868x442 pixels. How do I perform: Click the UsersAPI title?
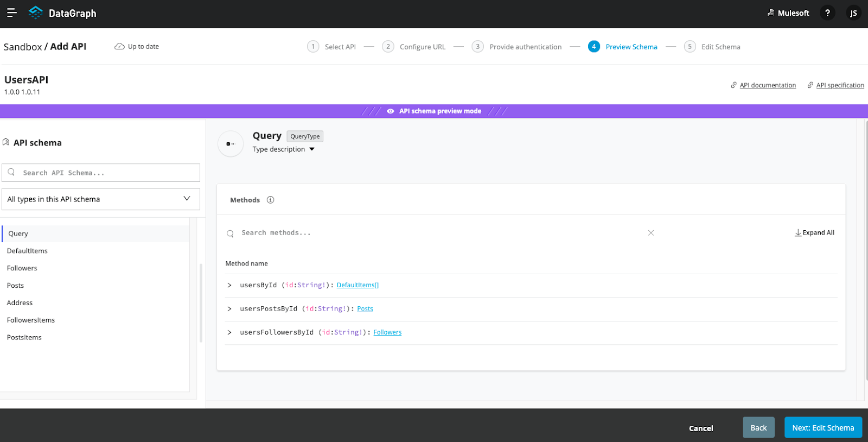point(26,80)
